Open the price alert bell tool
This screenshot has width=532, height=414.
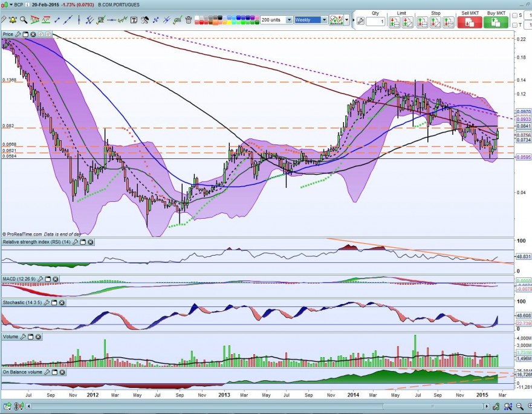(x=13, y=20)
